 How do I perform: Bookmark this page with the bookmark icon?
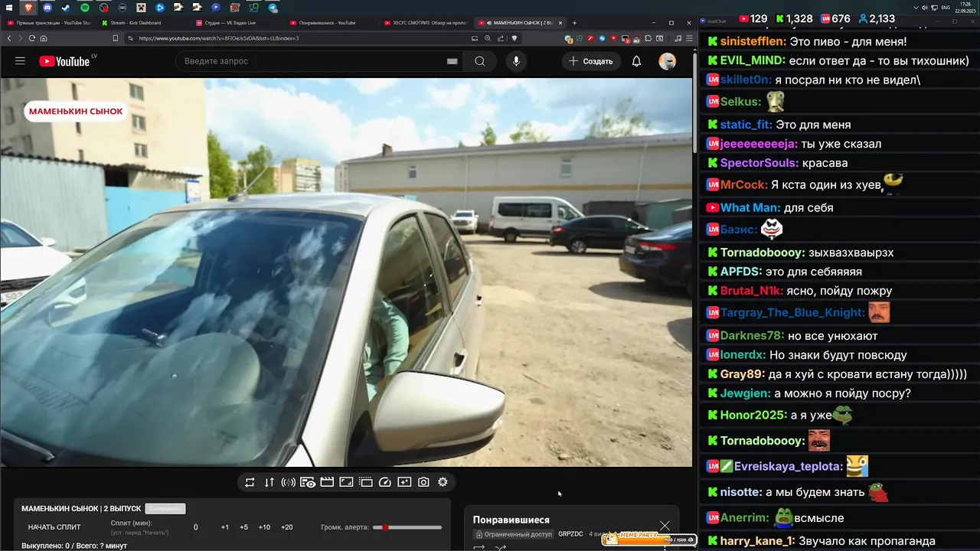pyautogui.click(x=116, y=38)
